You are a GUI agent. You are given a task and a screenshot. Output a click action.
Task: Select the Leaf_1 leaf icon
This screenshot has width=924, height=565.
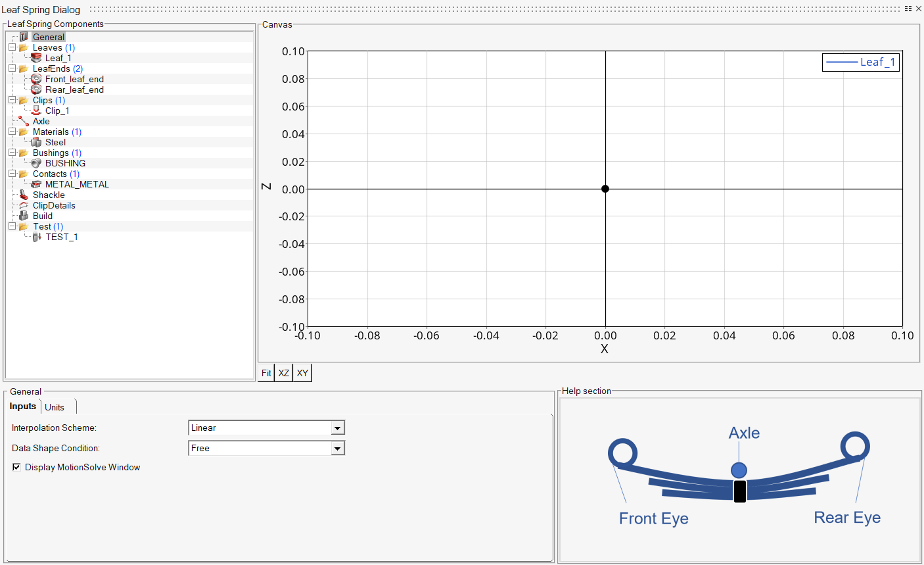(36, 58)
